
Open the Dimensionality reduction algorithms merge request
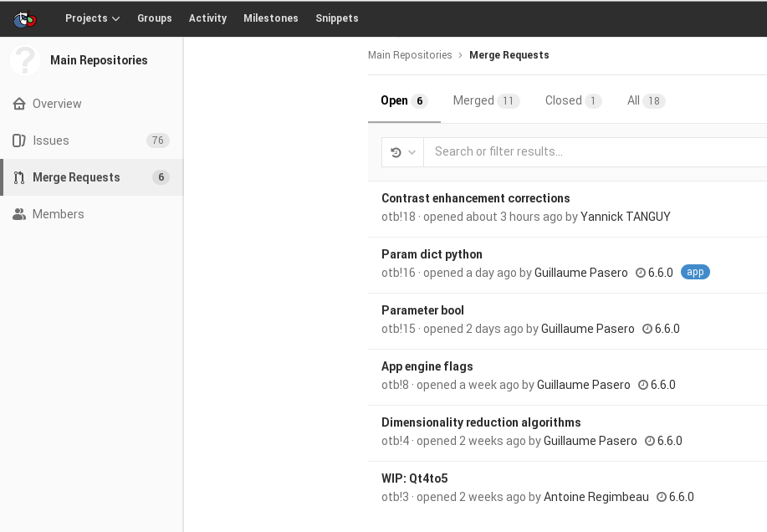[x=481, y=422]
